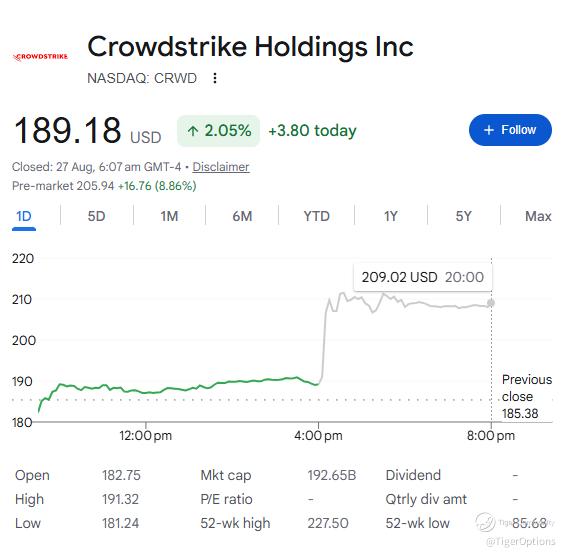Open the Disclaimer link

(x=221, y=167)
